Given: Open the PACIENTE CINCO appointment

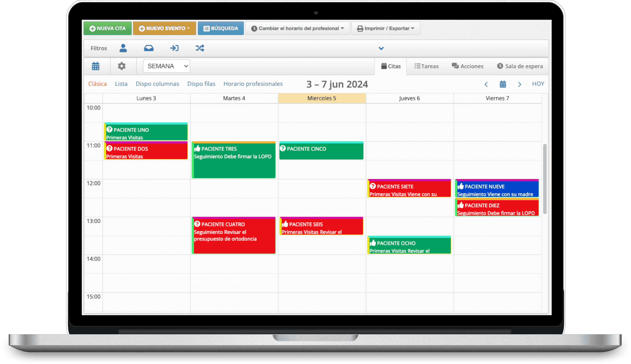Looking at the screenshot, I should pyautogui.click(x=321, y=151).
